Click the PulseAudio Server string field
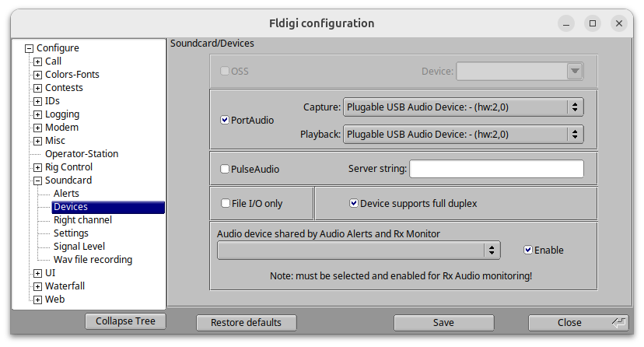644x347 pixels. (x=496, y=169)
